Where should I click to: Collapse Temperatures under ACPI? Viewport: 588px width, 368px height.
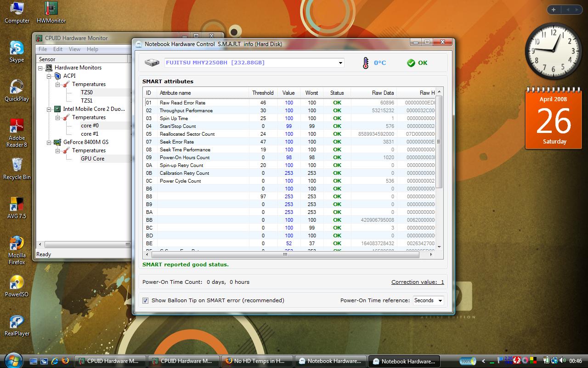[x=57, y=84]
